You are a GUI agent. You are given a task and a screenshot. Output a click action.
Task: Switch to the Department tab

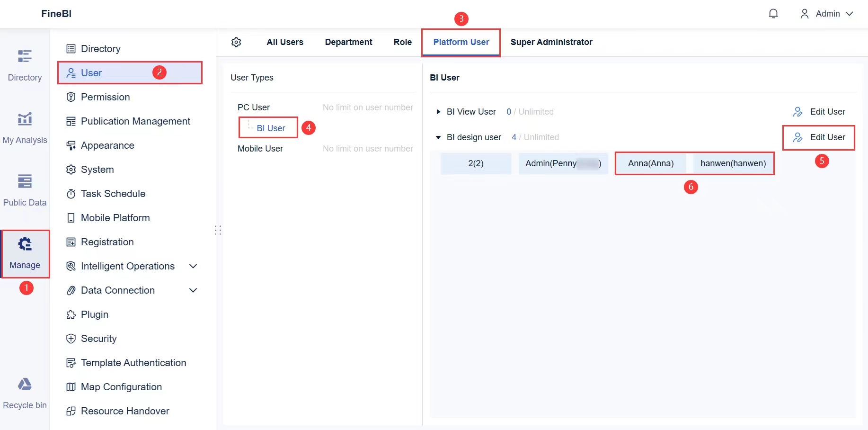[x=348, y=42]
